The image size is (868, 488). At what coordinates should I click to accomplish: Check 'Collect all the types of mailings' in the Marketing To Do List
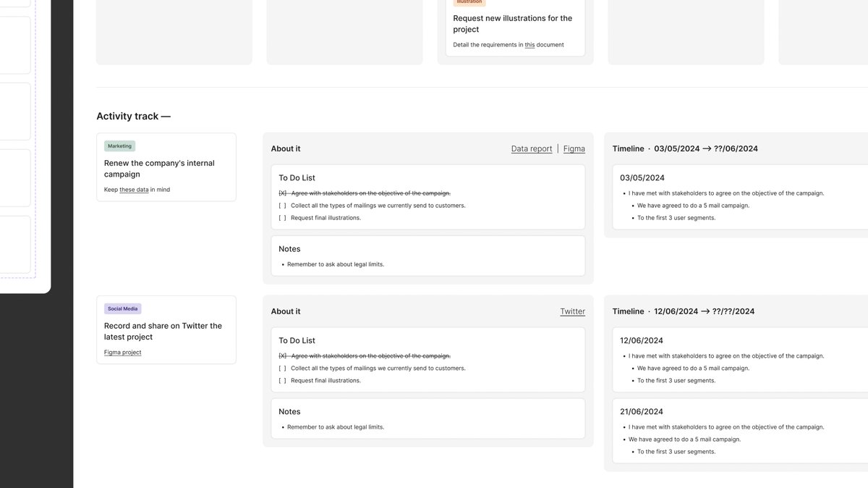[283, 206]
